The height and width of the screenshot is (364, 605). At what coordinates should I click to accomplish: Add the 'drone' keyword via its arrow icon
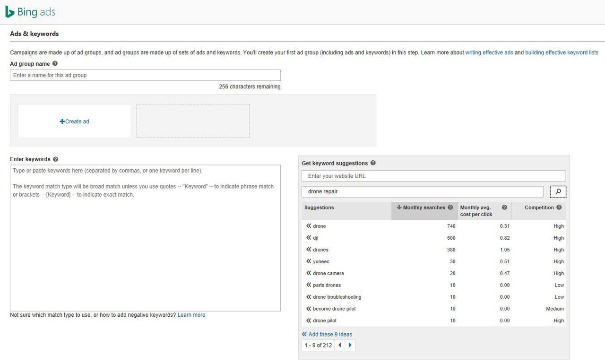(x=309, y=226)
